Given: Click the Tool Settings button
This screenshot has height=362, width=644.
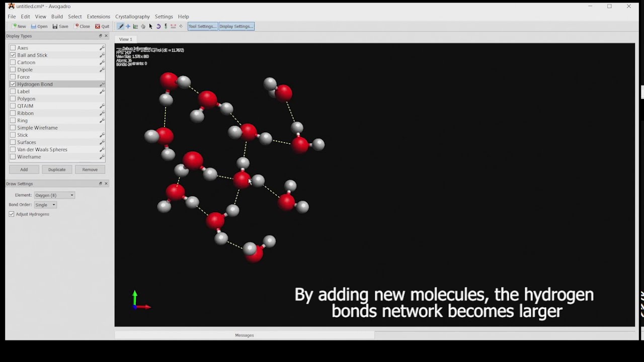Looking at the screenshot, I should click(202, 26).
